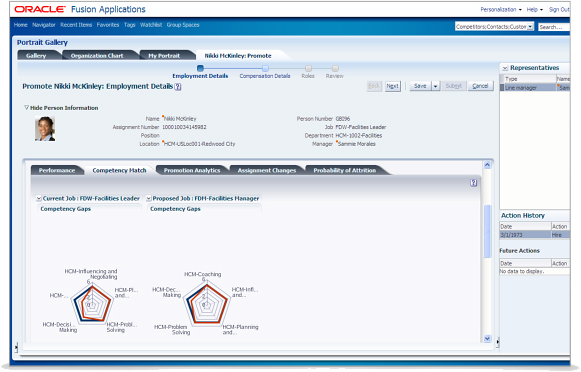Screen dimensions: 581x372
Task: Open the Promotion Analytics tab
Action: tap(192, 170)
